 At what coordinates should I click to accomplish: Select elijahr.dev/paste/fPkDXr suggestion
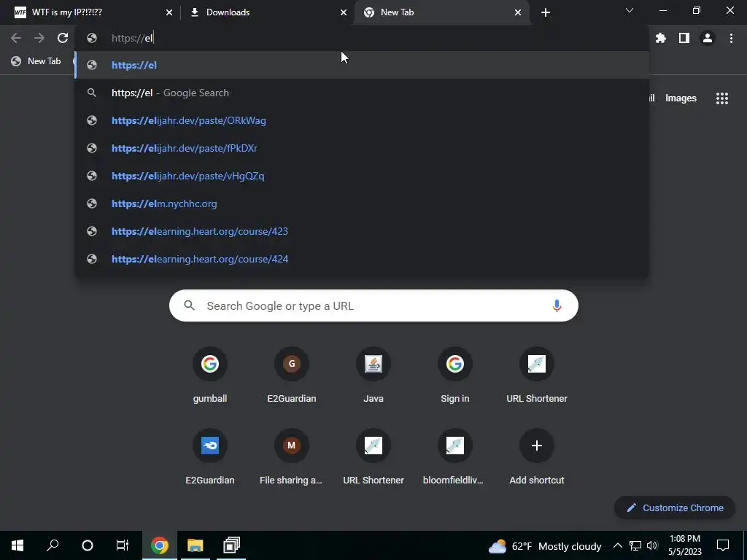[x=362, y=148]
